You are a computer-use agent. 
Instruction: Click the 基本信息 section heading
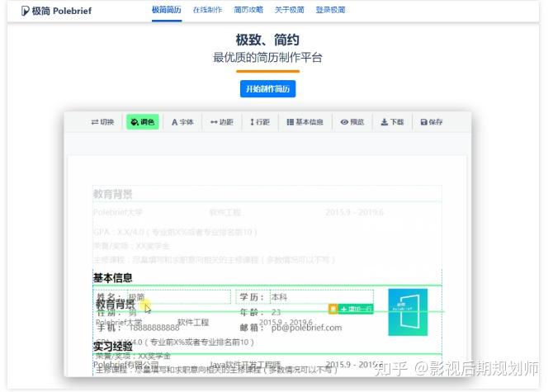pyautogui.click(x=112, y=278)
